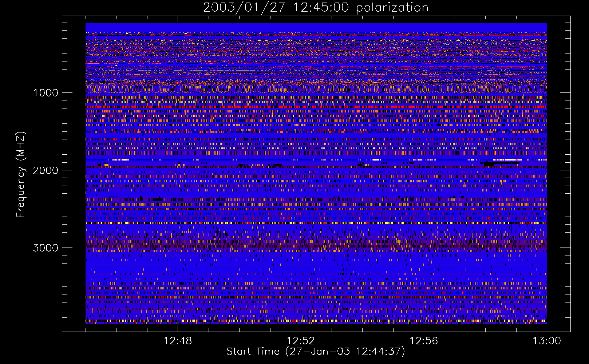Screen dimensions: 589x364
Task: Click the 3000 frequency tick label
Action: tap(46, 248)
